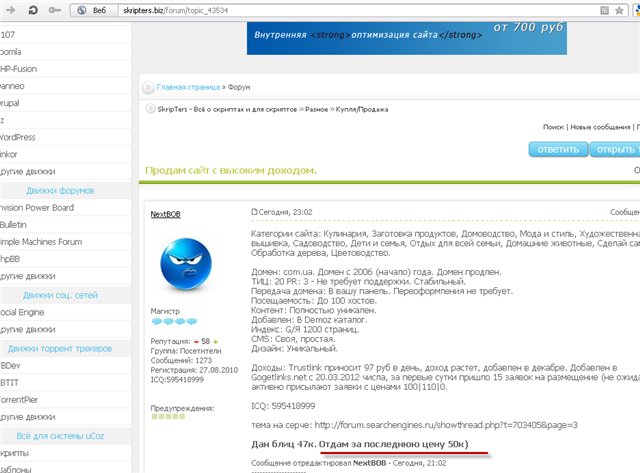Go to the 'Разное' forum section

(316, 109)
